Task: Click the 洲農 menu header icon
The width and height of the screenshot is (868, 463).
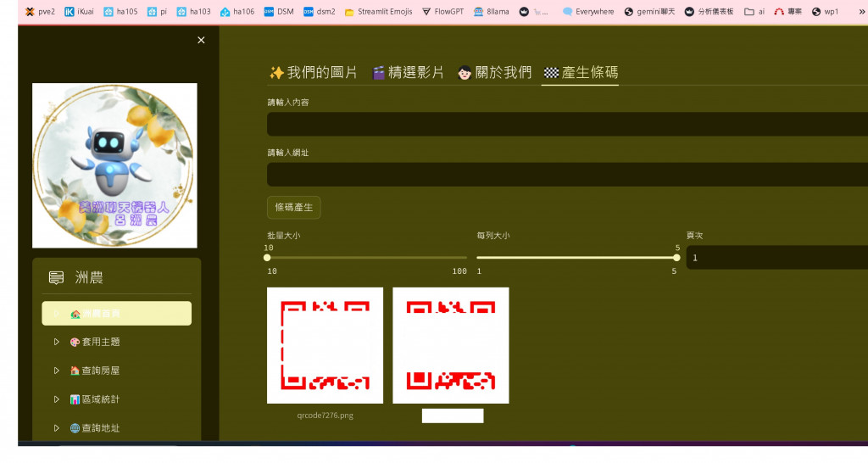Action: click(x=57, y=277)
